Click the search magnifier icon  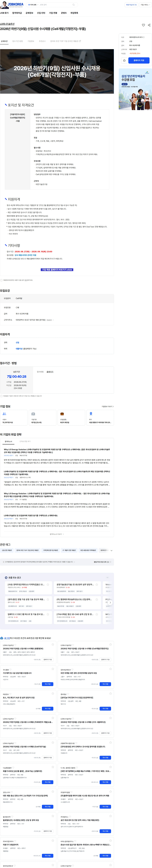point(74,5)
